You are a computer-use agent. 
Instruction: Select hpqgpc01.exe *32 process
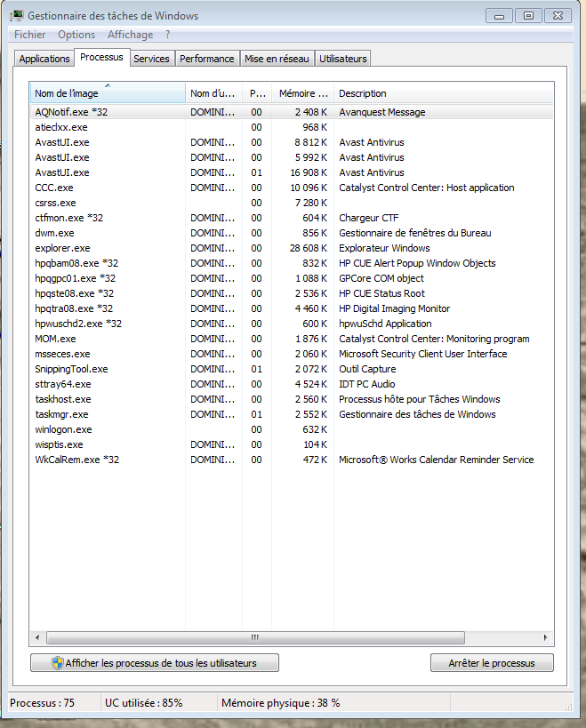coord(292,278)
